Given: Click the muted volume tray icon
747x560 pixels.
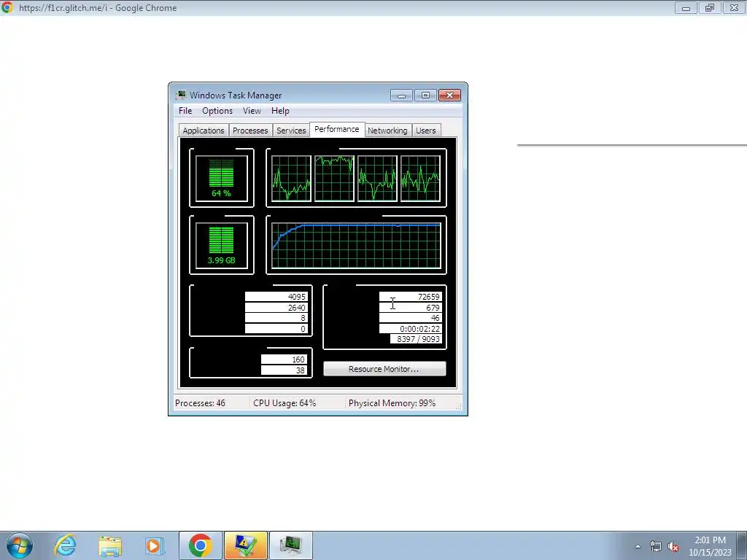Looking at the screenshot, I should pos(673,546).
